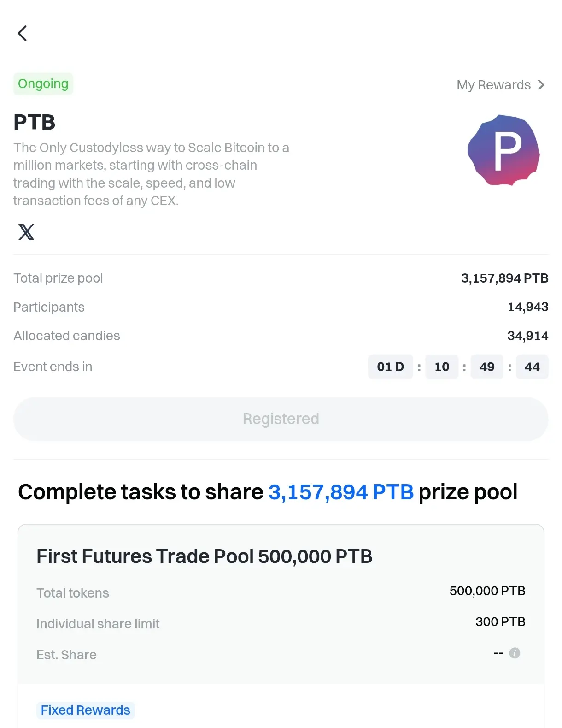Click the Est. Share info icon
The height and width of the screenshot is (728, 562).
(515, 653)
